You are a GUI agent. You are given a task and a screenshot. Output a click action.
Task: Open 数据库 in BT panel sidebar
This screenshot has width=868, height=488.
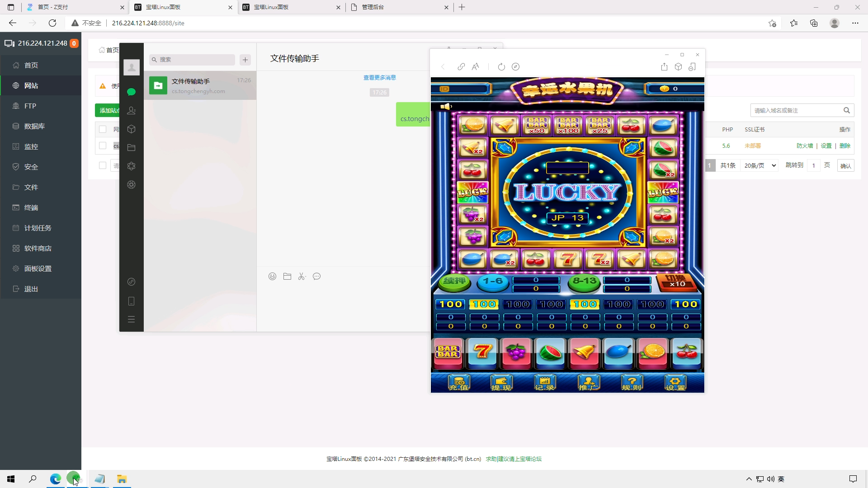[x=34, y=126]
